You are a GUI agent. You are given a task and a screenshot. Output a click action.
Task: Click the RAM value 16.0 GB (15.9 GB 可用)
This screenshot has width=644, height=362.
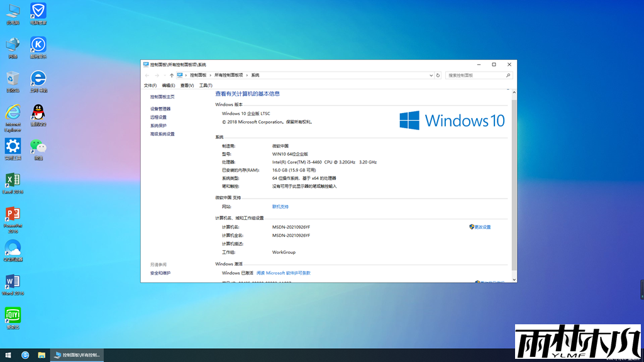[294, 170]
